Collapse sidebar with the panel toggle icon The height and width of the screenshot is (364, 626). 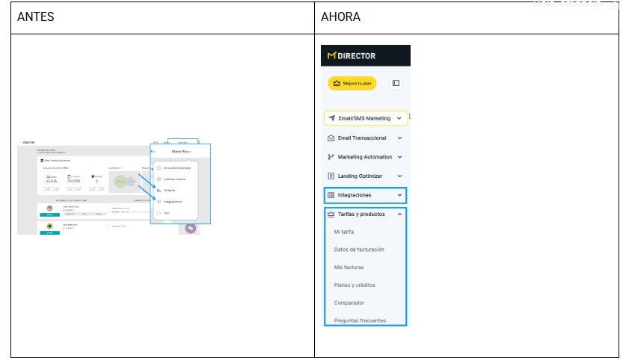(396, 83)
